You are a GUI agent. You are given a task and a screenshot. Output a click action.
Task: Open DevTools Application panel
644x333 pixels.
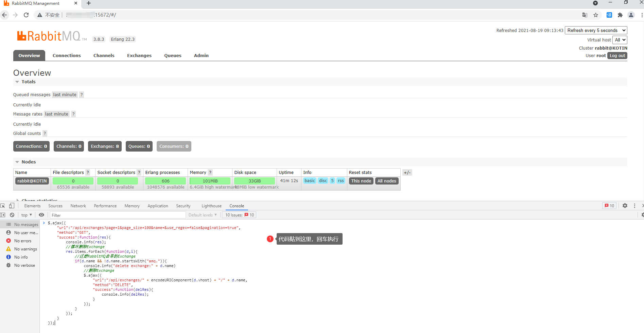(158, 206)
